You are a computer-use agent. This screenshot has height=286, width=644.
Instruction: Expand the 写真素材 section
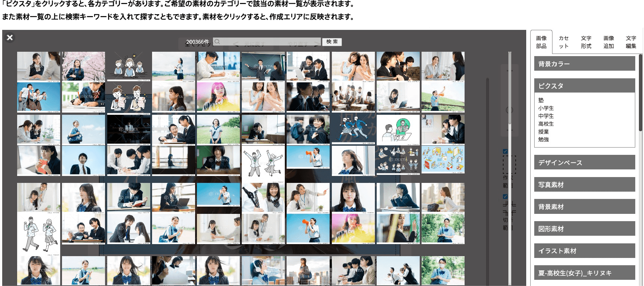tap(585, 185)
